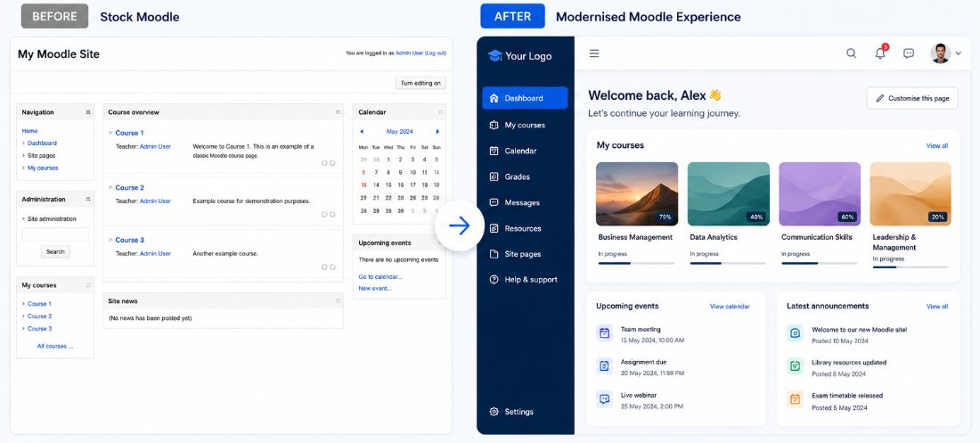Open notifications bell icon
This screenshot has height=443, width=980.
[x=880, y=53]
